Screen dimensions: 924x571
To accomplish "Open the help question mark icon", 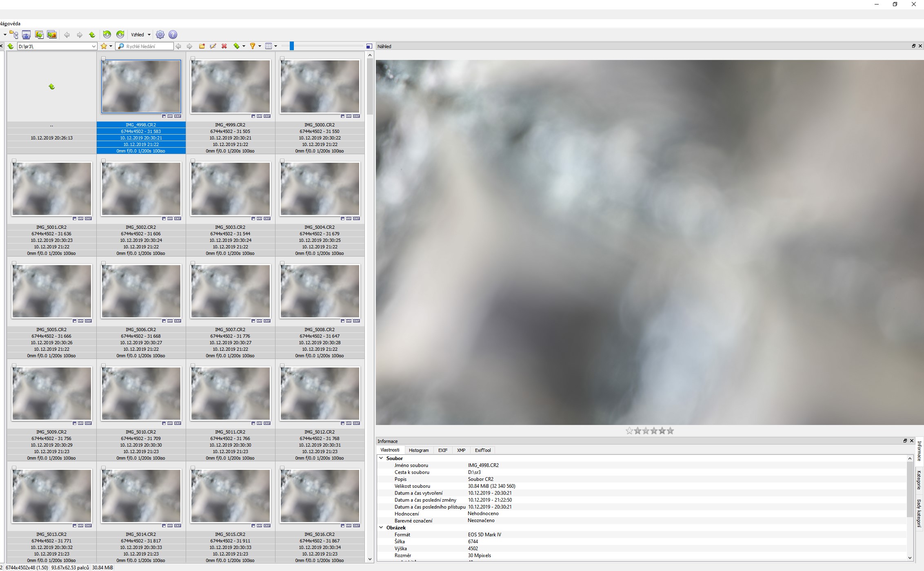I will tap(173, 35).
